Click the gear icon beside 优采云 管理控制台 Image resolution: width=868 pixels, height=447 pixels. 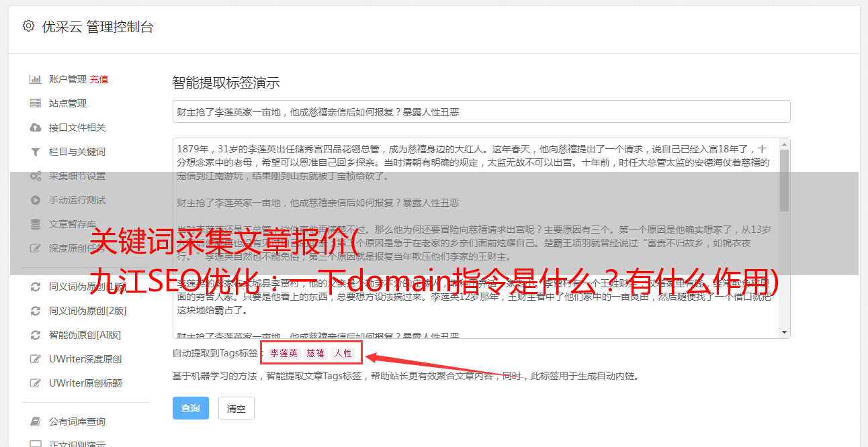point(28,26)
